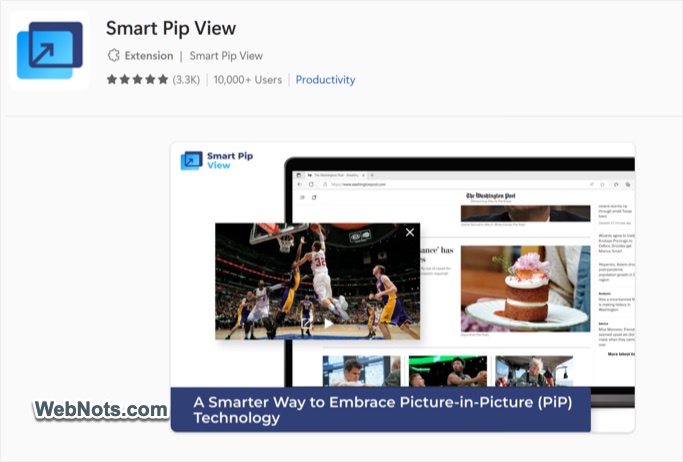Close the floating PiP basketball video
This screenshot has height=462, width=683.
(410, 233)
